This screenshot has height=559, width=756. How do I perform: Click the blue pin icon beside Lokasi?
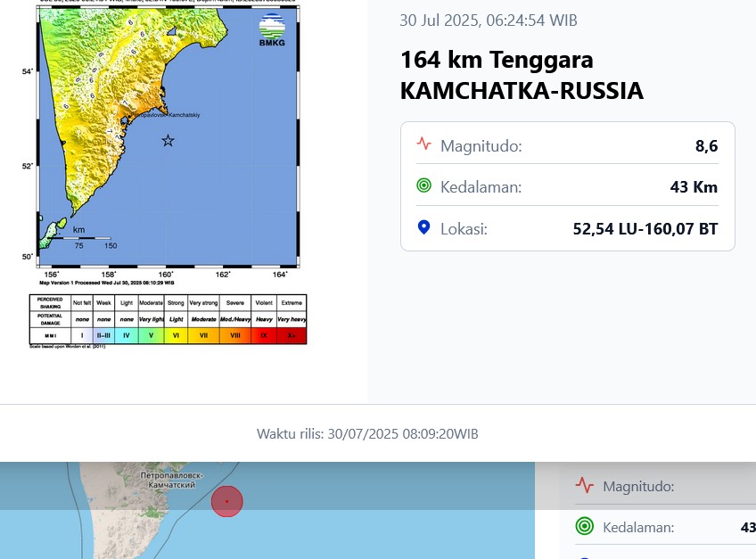[423, 228]
